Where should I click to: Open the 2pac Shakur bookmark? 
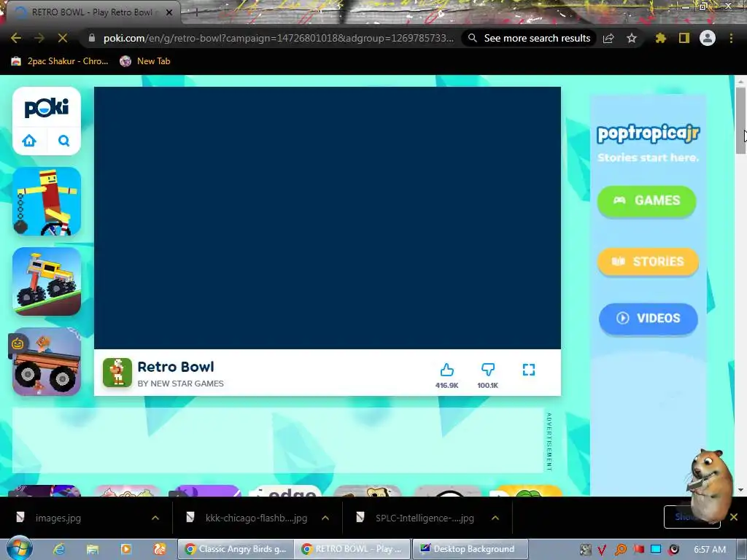click(60, 61)
